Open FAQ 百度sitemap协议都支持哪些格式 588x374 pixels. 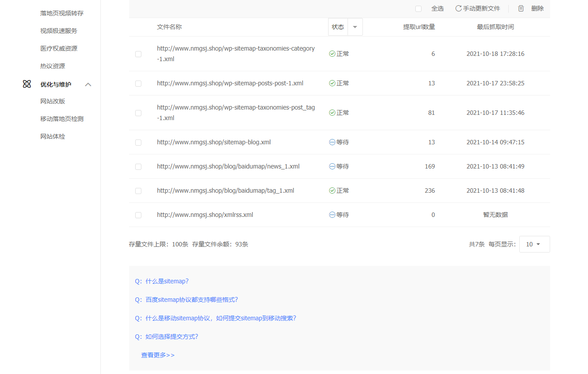tap(186, 300)
